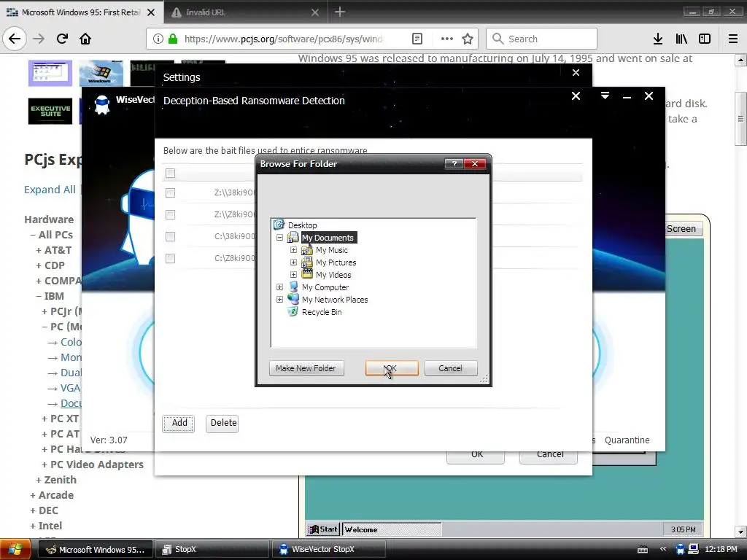Viewport: 747px width, 560px height.
Task: Open the library icon in toolbar
Action: click(681, 39)
